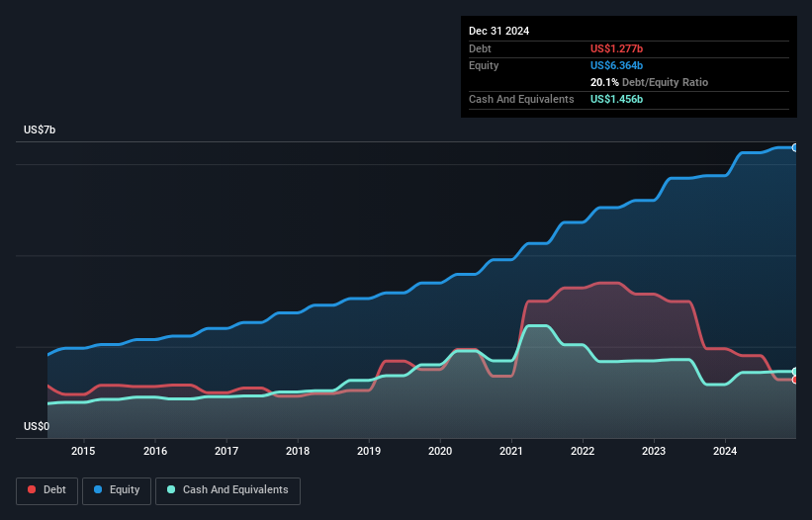The image size is (812, 520).
Task: Click the US$7b y-axis label
Action: click(x=40, y=130)
